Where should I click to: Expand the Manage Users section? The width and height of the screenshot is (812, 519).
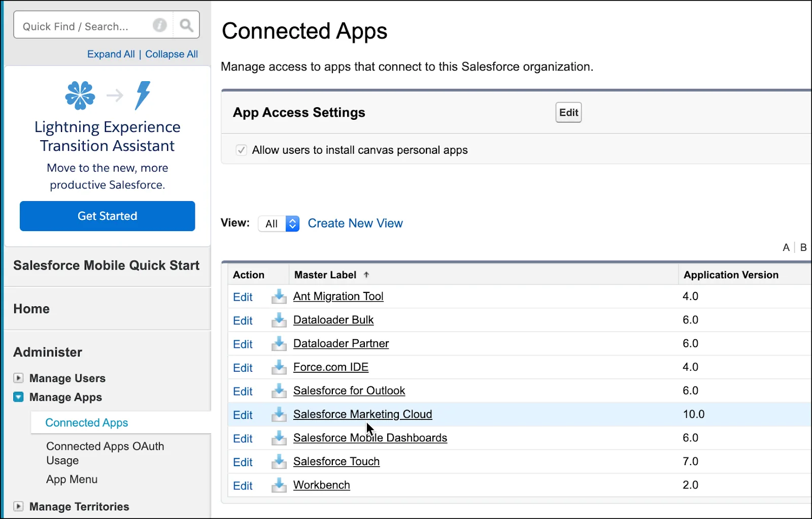[x=18, y=378]
